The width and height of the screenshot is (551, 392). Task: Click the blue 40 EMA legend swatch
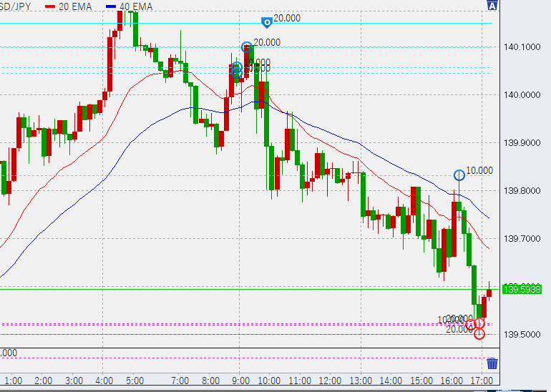(x=111, y=6)
